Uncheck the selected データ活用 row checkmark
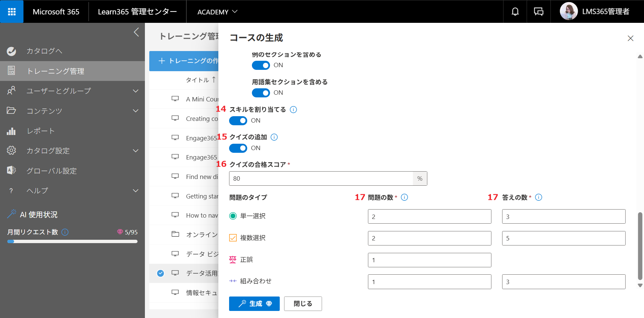This screenshot has width=644, height=318. click(x=161, y=273)
